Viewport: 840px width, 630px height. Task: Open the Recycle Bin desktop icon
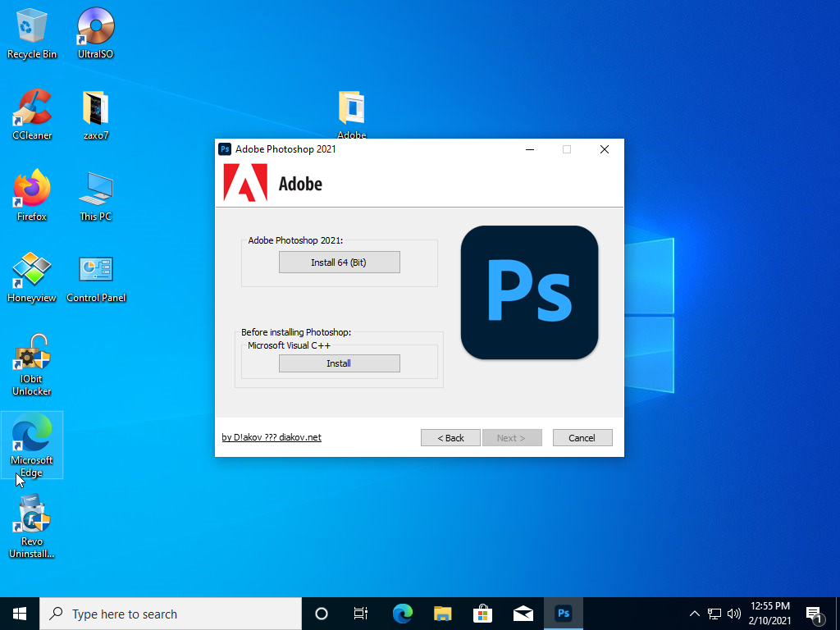tap(32, 33)
